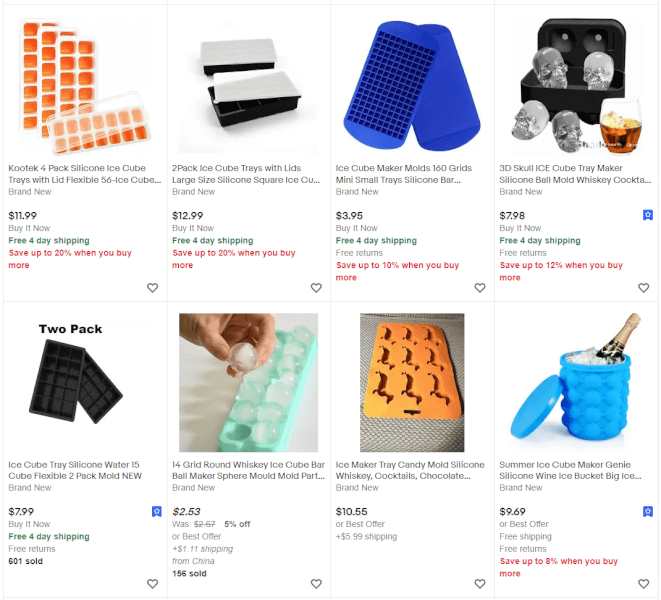The width and height of the screenshot is (661, 600).
Task: Open Ice Cube Maker Molds 160 Grids listing
Action: point(403,174)
